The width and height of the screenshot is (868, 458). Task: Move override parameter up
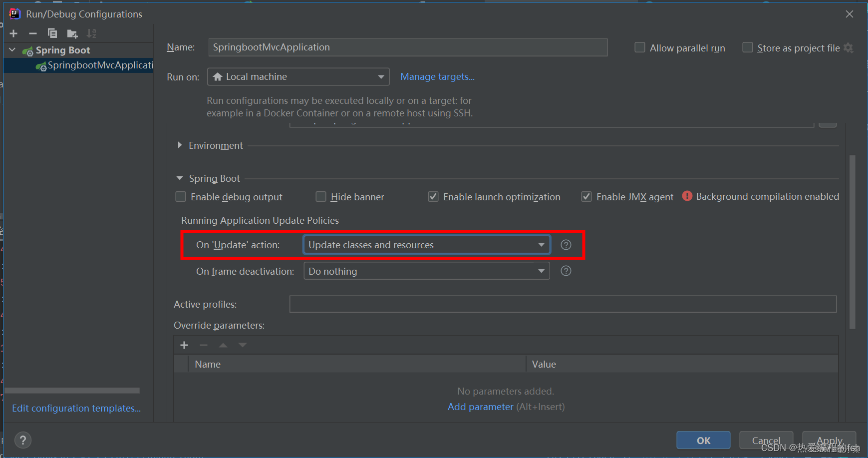pos(223,345)
